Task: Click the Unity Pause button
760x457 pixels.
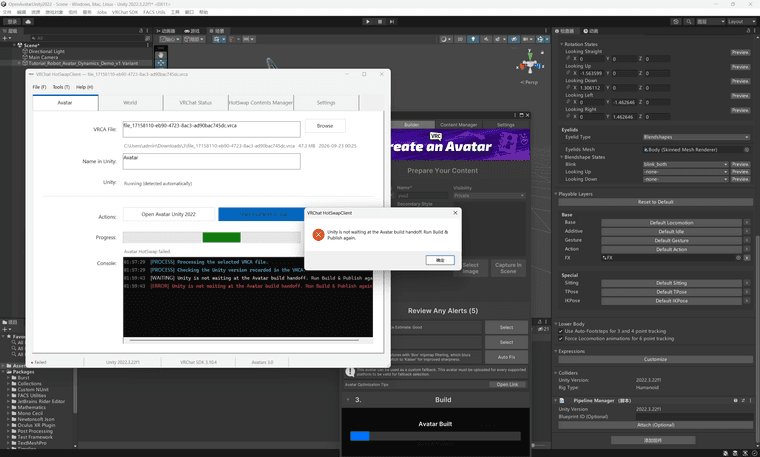Action: point(380,21)
